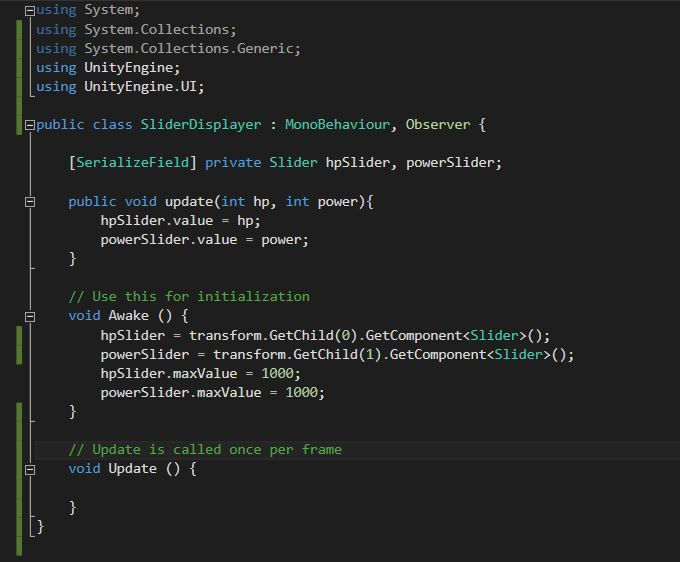
Task: Click GetComponent<Slider> on the hpSlider line
Action: pyautogui.click(x=446, y=336)
